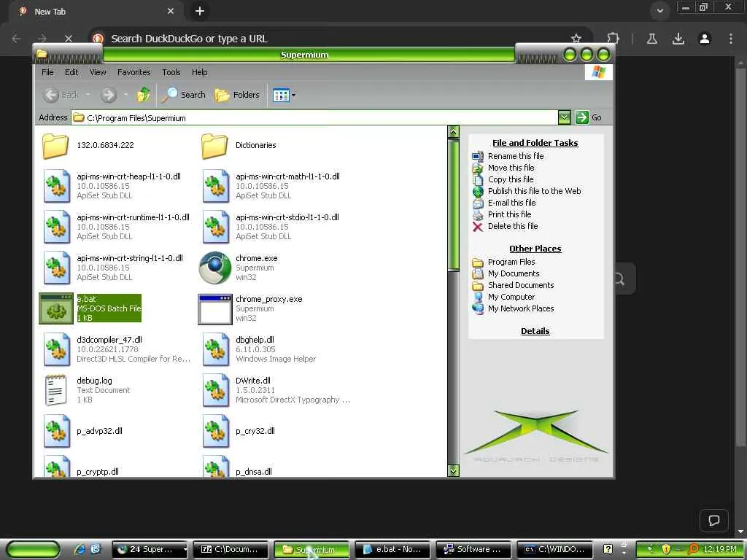Select api-ms-win-crt-stdio-l1-1-0.dll icon
This screenshot has height=560, width=747.
[215, 227]
